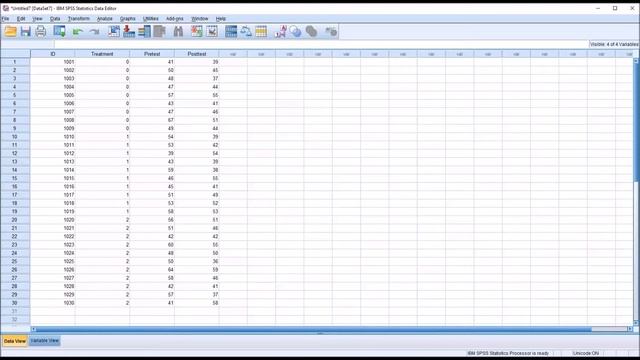Viewport: 640px width, 360px height.
Task: Click the Show all variables icon
Action: 311,31
